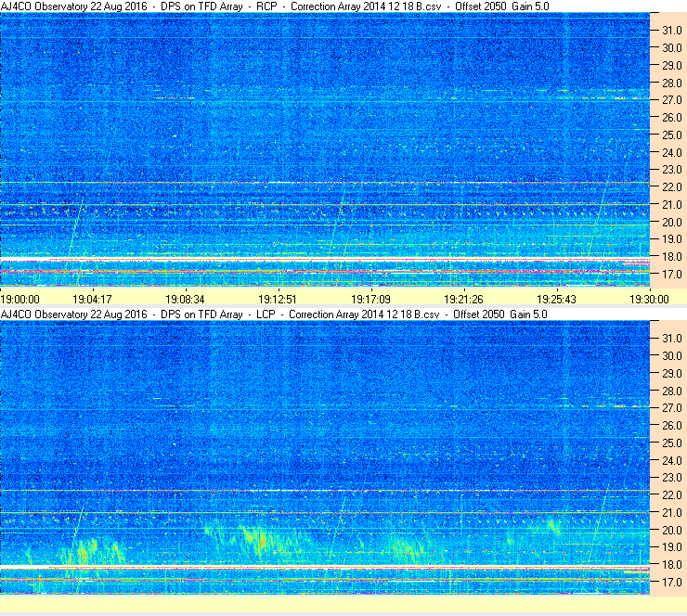687x616 pixels.
Task: Select 22.0 frequency label in RCP panel
Action: pyautogui.click(x=671, y=187)
